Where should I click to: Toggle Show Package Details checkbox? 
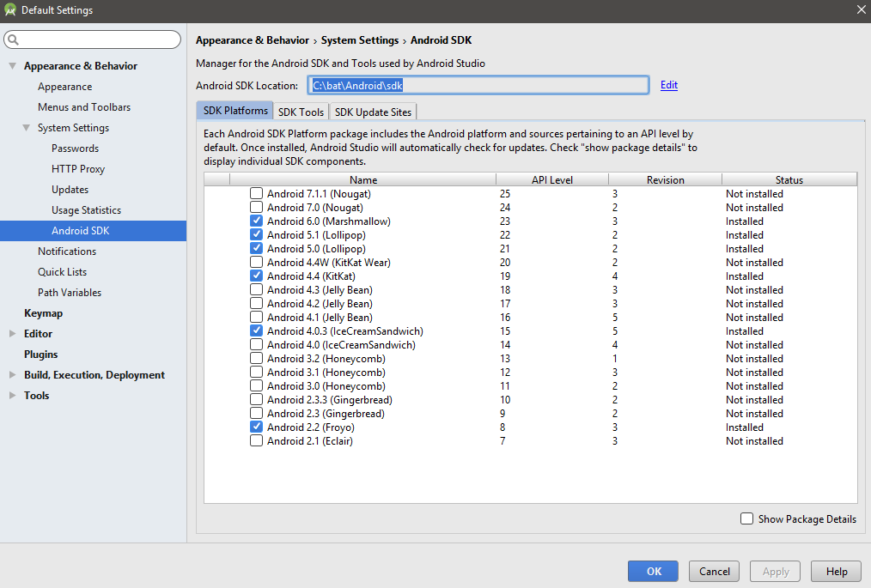click(747, 518)
